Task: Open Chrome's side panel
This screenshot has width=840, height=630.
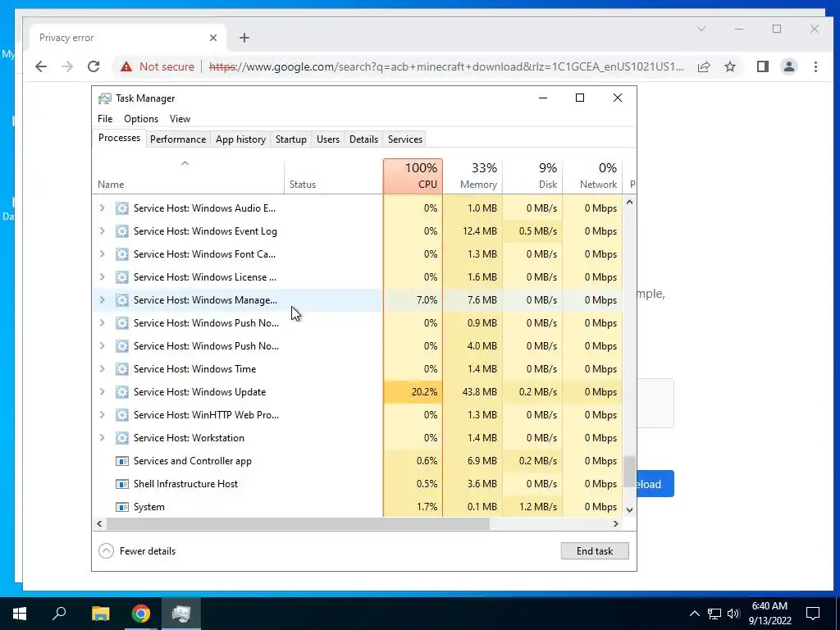Action: pos(763,66)
